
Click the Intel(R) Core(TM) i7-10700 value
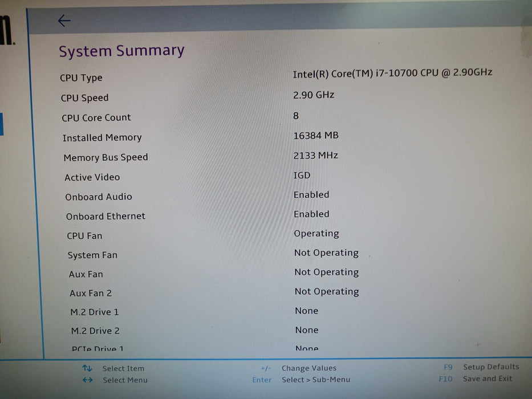pyautogui.click(x=392, y=73)
